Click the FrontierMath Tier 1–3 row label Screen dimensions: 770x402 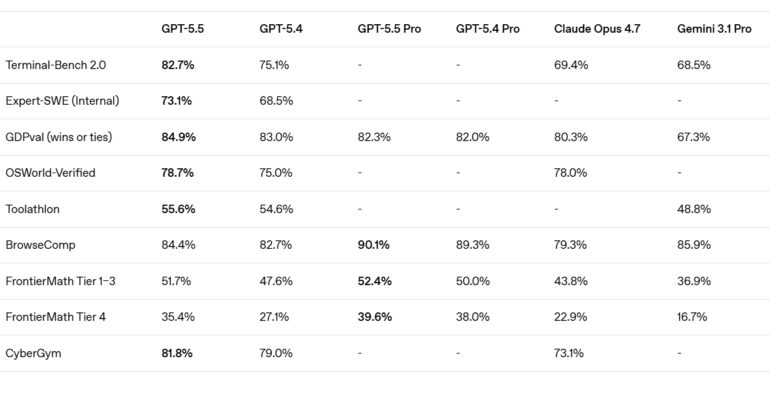tap(60, 281)
